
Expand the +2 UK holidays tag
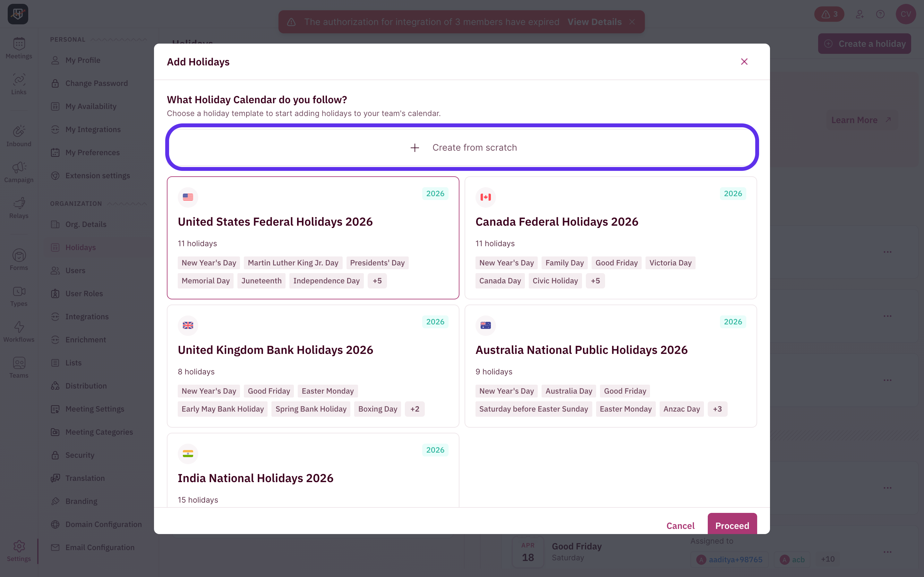pyautogui.click(x=414, y=409)
